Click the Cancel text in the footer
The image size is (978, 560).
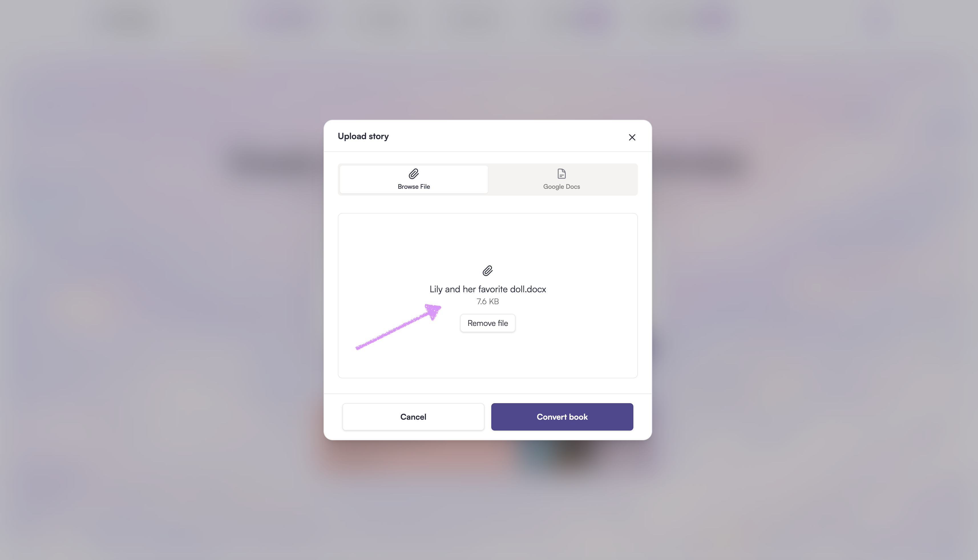[413, 417]
